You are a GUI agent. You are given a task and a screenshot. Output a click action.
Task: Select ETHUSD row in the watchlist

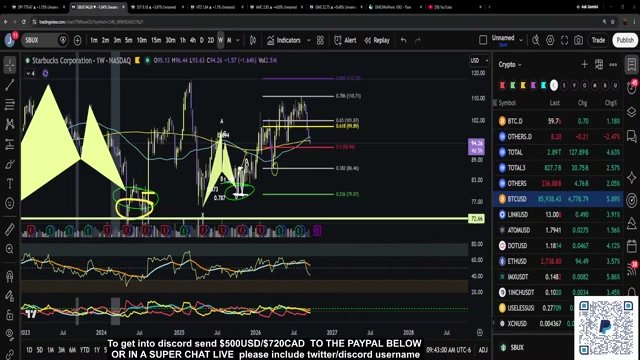pos(558,261)
